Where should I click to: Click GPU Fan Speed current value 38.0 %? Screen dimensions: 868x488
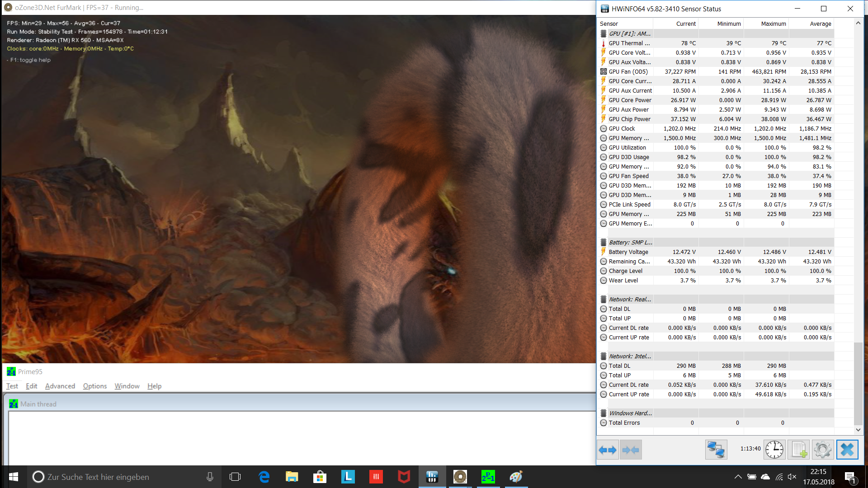pos(686,176)
